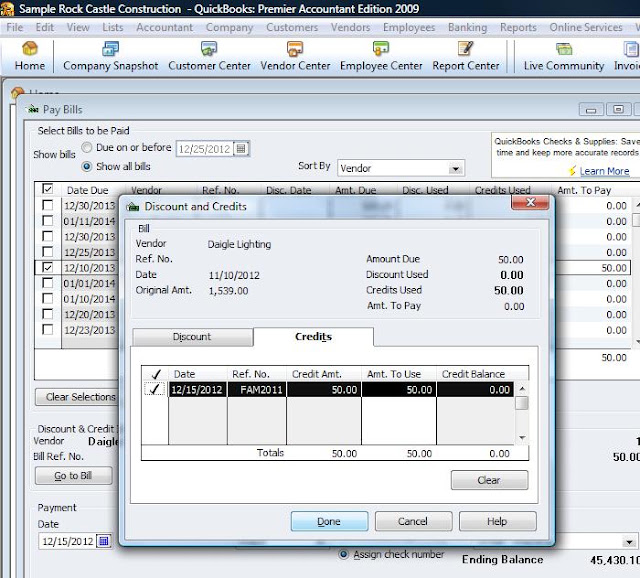The image size is (640, 578).
Task: Click the Credit Balance column header
Action: coord(473,374)
